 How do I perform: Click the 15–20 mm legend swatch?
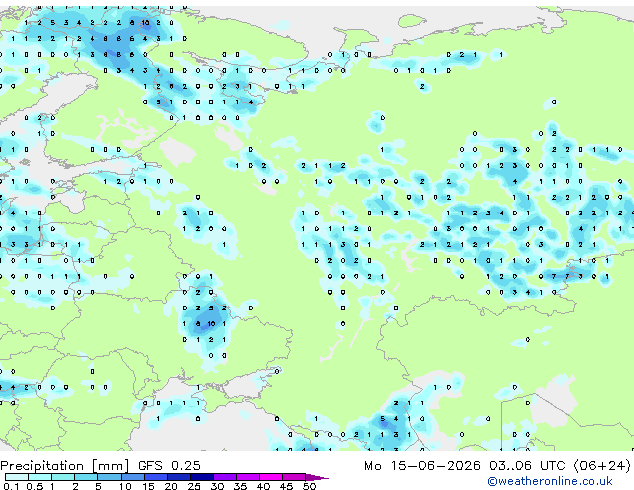pos(155,477)
